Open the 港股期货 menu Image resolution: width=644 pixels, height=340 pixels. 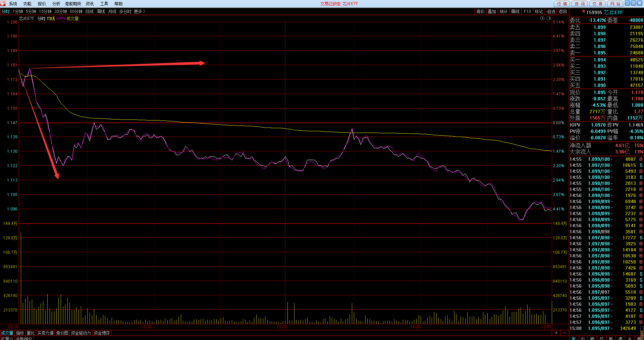pos(73,4)
